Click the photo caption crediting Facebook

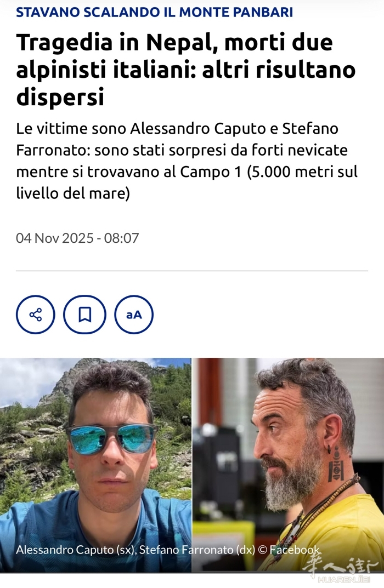168,550
